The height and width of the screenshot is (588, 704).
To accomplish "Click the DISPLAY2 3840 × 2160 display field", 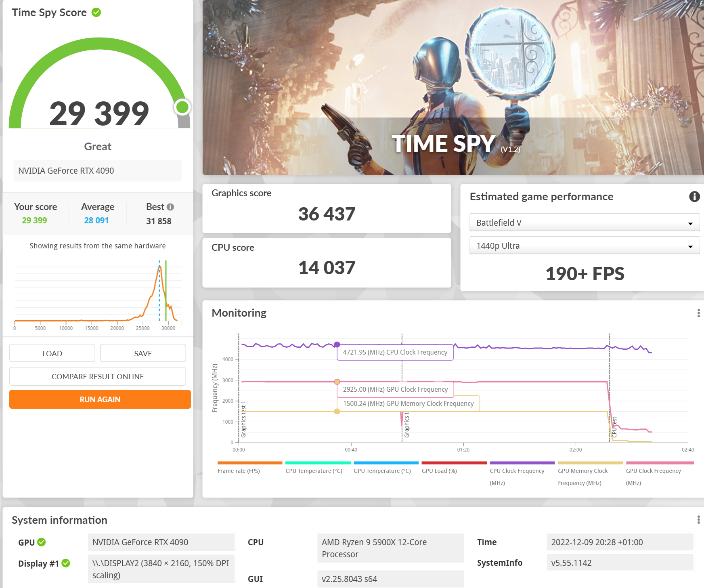I will (x=161, y=569).
